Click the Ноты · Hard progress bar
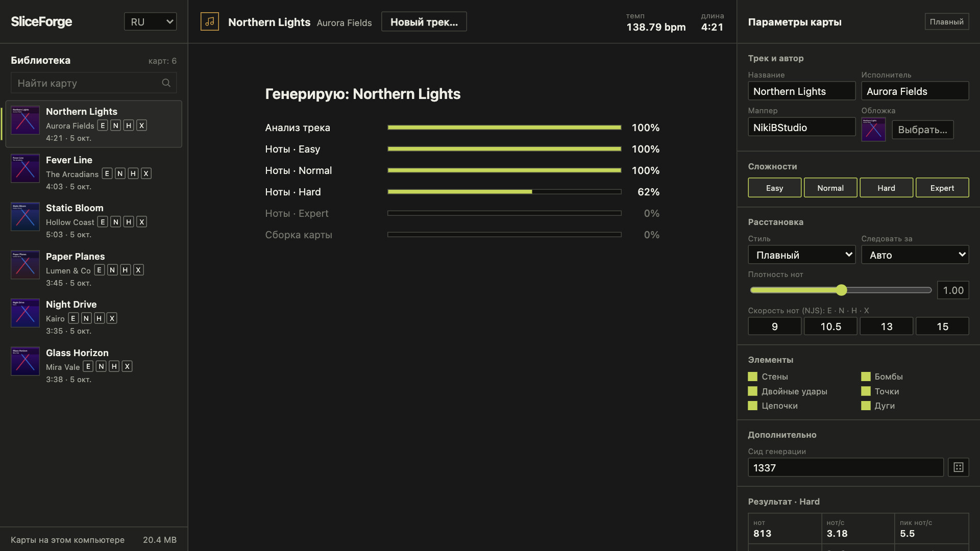 point(504,192)
